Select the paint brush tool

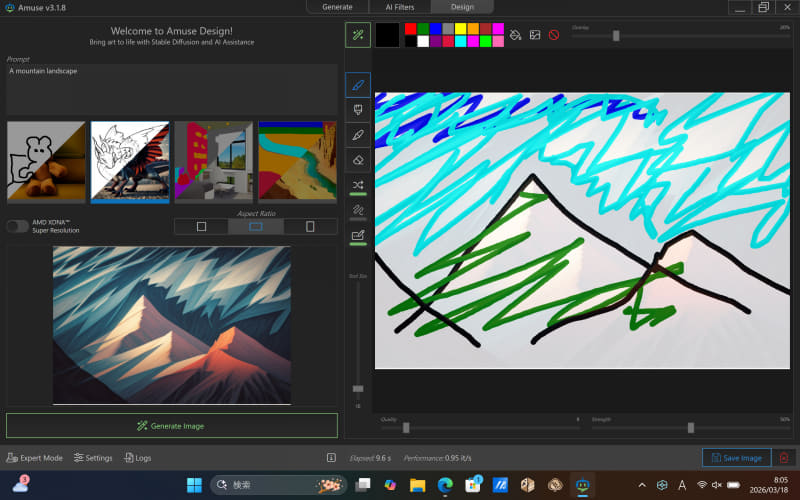358,110
